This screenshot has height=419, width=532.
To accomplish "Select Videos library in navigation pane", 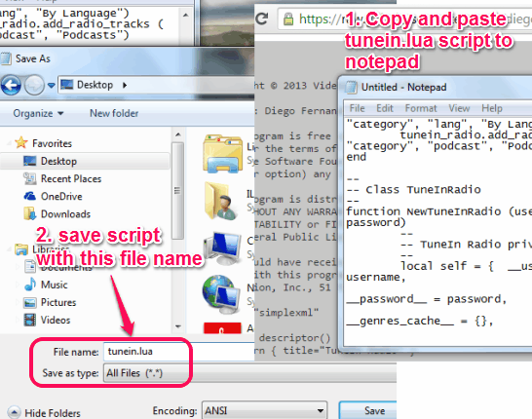I will pyautogui.click(x=56, y=320).
